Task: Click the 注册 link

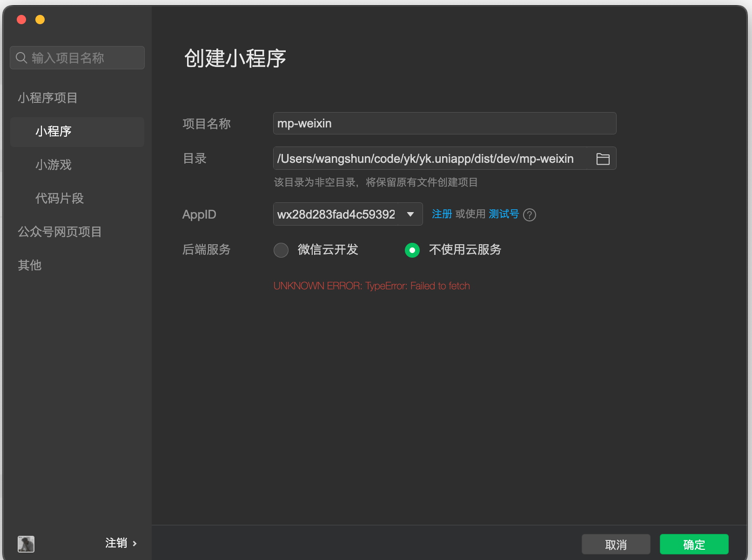Action: click(442, 214)
